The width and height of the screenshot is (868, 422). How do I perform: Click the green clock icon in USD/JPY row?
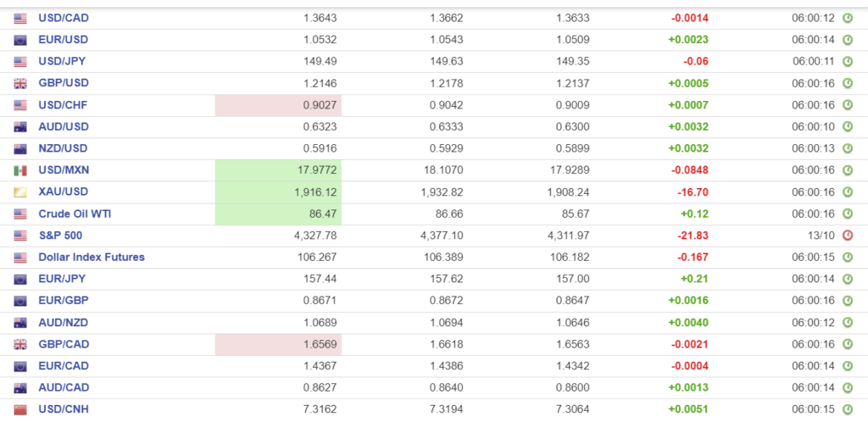point(847,61)
